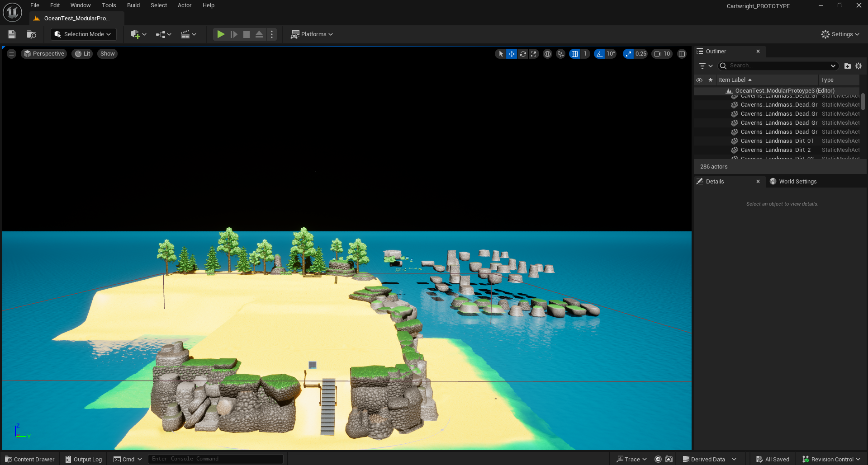Click the frame skip playback button
This screenshot has width=868, height=465.
pyautogui.click(x=234, y=34)
